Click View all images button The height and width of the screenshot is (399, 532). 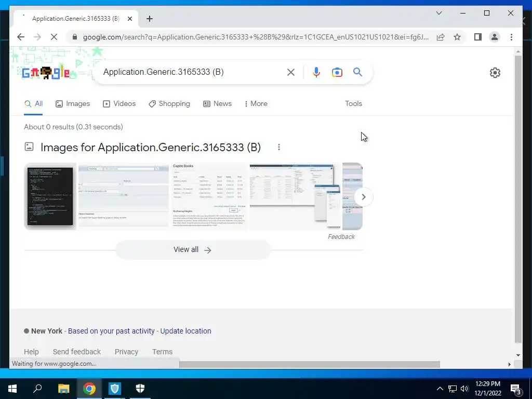tap(193, 250)
